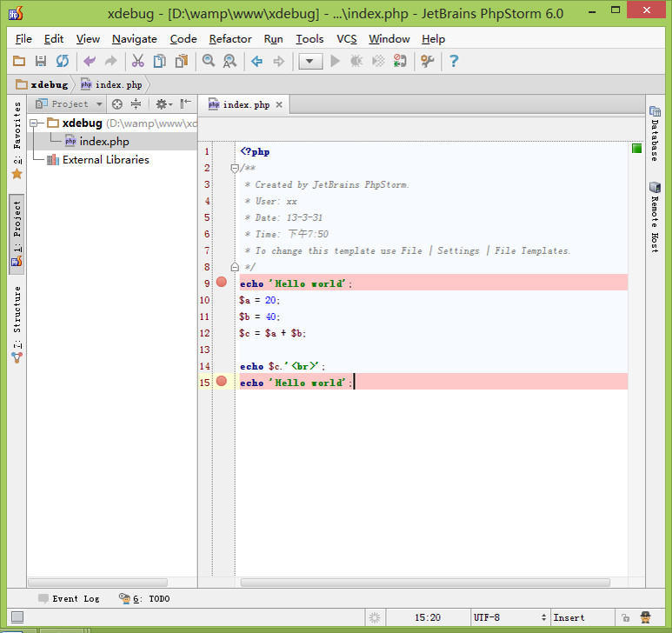This screenshot has height=633, width=672.
Task: Close the index.php editor tab
Action: (279, 104)
